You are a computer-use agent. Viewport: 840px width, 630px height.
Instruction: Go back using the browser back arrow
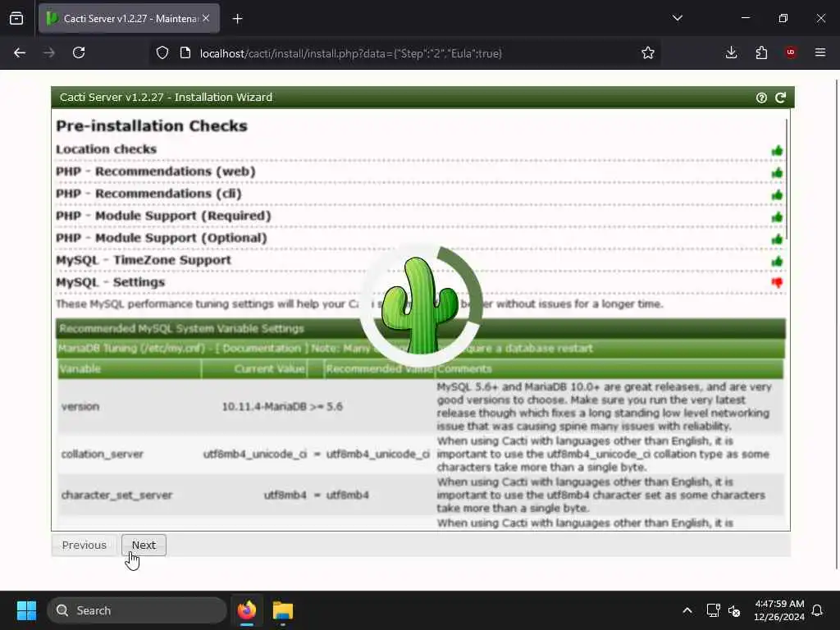pyautogui.click(x=20, y=52)
